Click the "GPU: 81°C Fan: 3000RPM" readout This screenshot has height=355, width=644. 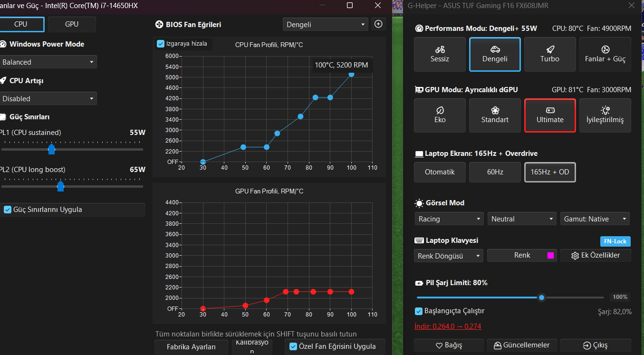(x=591, y=89)
